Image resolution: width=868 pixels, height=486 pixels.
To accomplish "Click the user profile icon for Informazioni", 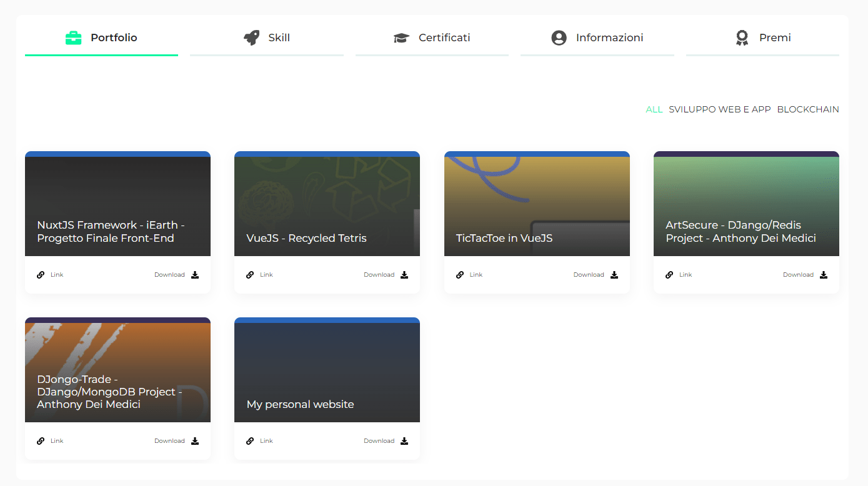I will coord(559,38).
